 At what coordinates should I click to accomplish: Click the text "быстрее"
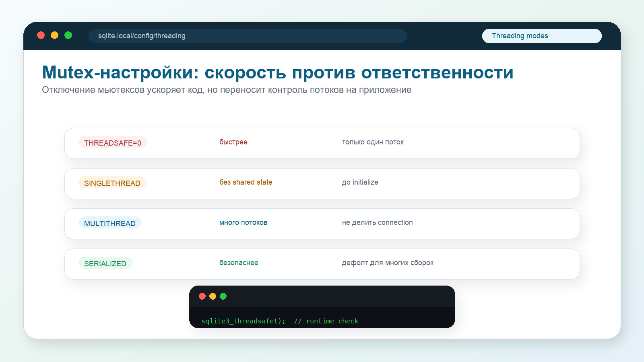tap(233, 142)
